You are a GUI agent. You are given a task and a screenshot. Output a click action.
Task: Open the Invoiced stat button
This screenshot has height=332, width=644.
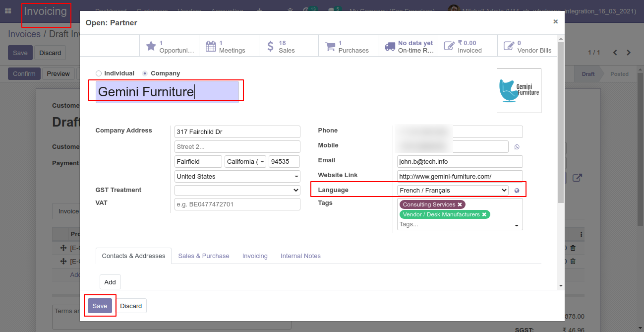[468, 46]
